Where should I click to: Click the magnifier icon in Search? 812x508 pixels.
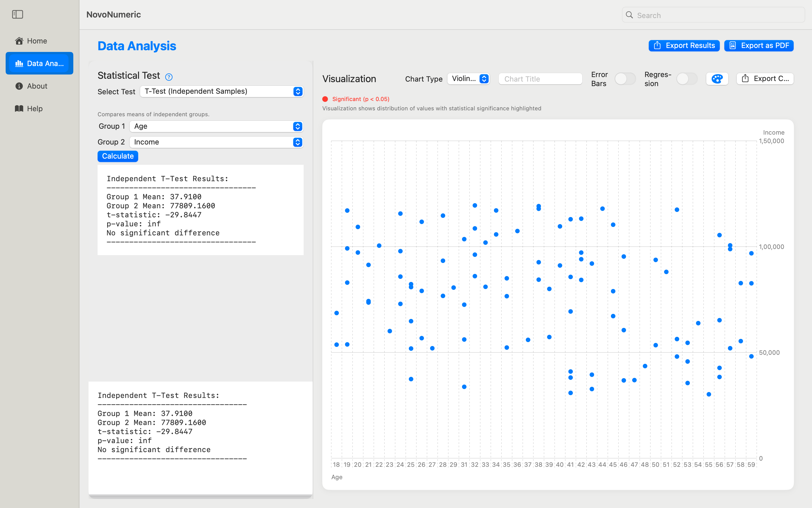(630, 15)
